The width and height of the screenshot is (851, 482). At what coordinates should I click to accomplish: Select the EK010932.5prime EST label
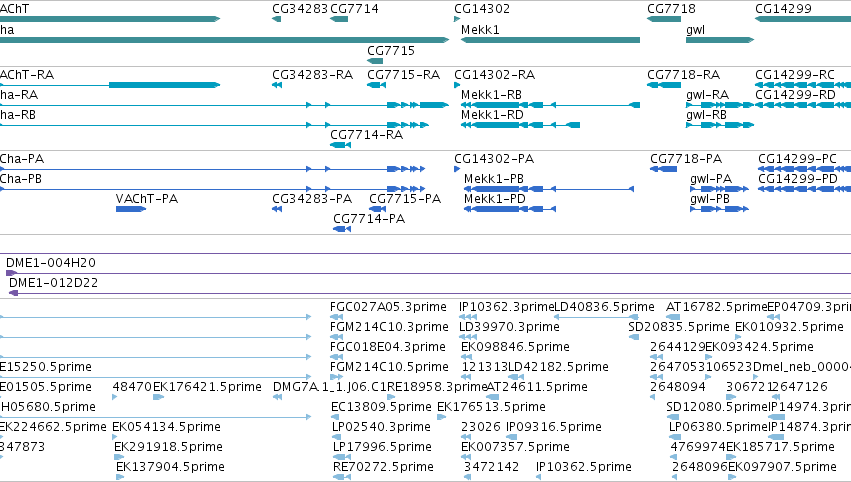[789, 327]
